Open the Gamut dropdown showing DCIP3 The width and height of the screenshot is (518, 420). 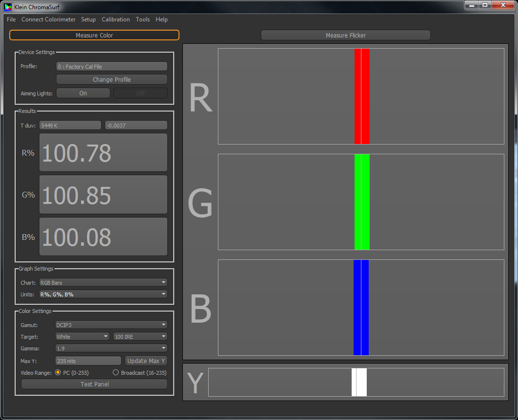(x=112, y=325)
